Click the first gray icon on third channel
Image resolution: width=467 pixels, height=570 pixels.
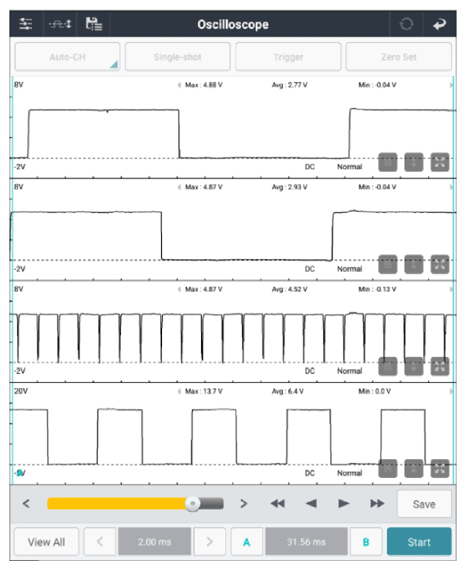click(387, 366)
